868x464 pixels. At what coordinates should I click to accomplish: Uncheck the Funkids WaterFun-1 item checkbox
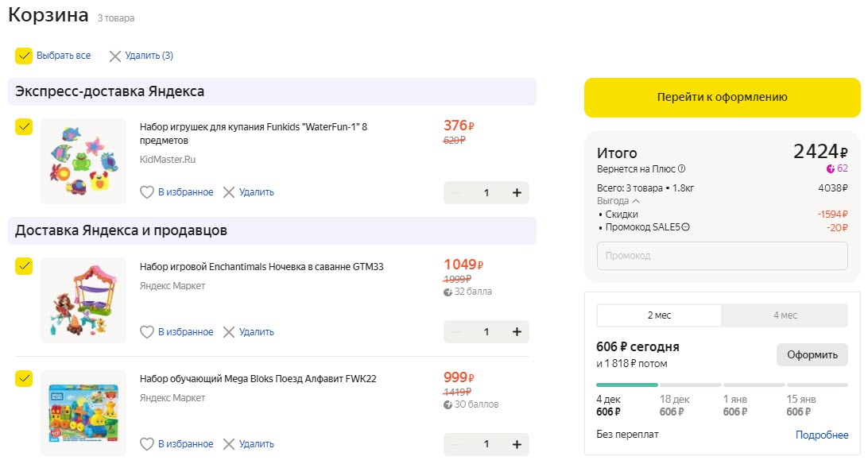click(24, 126)
